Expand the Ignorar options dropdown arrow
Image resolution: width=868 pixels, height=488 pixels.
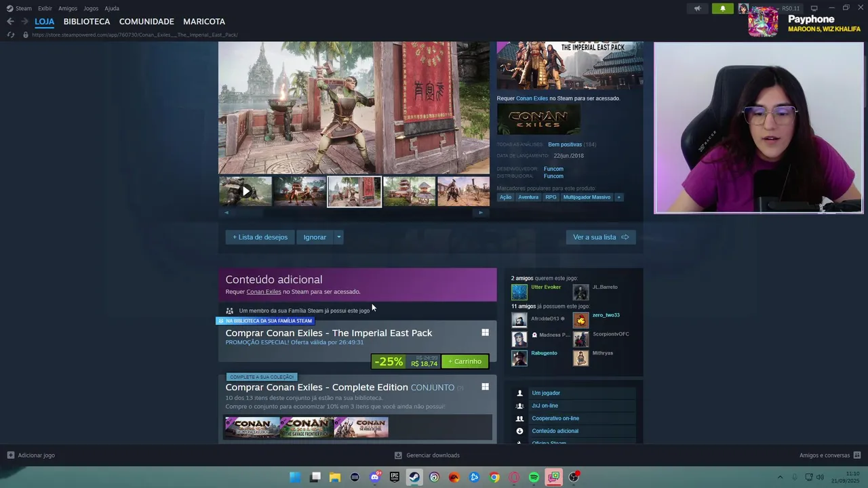[x=338, y=237]
